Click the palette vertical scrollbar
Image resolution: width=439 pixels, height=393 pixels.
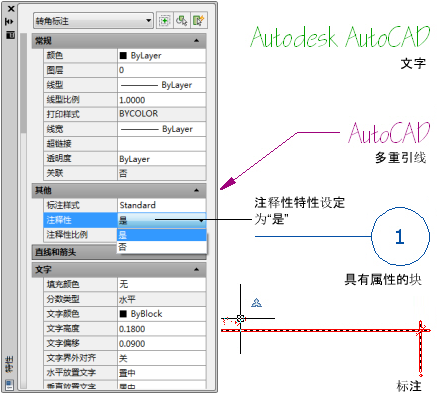23,210
